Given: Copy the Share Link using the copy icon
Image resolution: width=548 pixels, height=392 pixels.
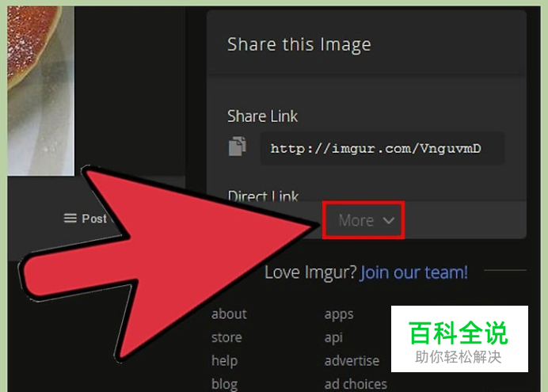Looking at the screenshot, I should 238,146.
